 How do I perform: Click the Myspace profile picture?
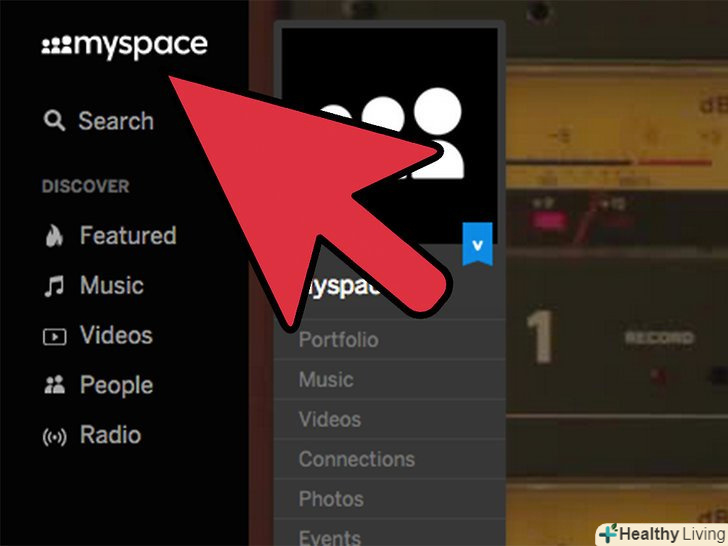[x=390, y=135]
